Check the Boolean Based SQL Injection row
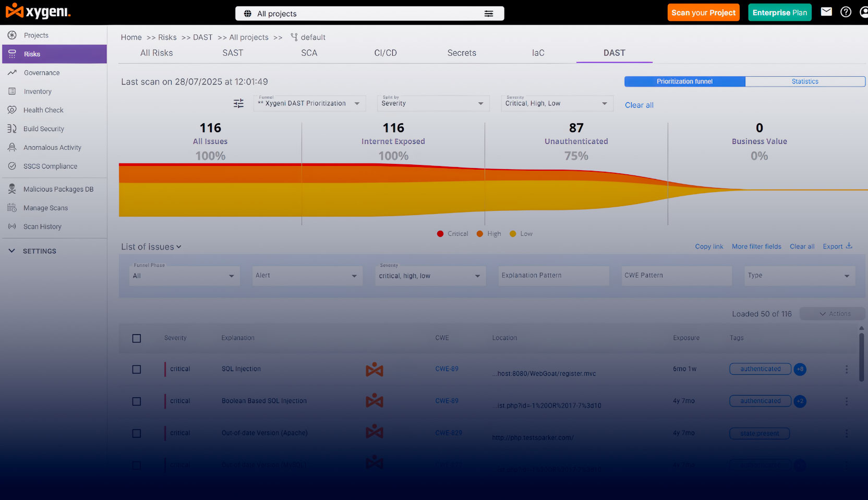This screenshot has height=500, width=868. tap(137, 401)
